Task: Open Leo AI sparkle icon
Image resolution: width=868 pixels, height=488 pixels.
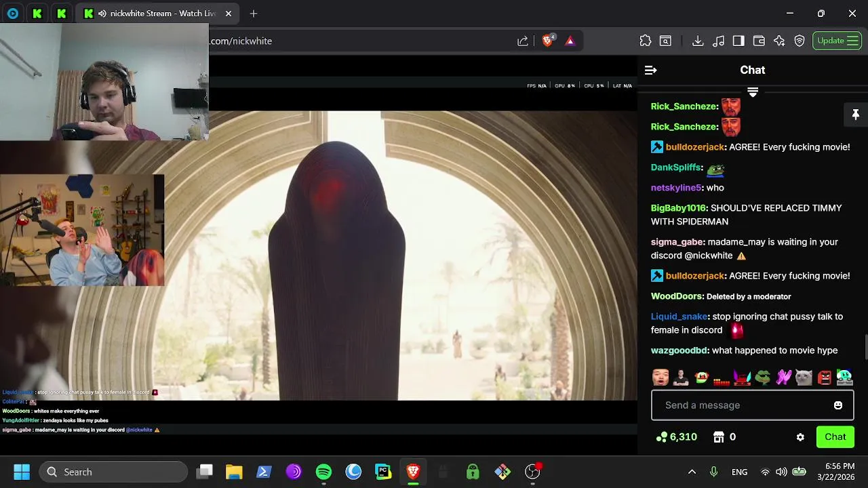Action: point(779,41)
